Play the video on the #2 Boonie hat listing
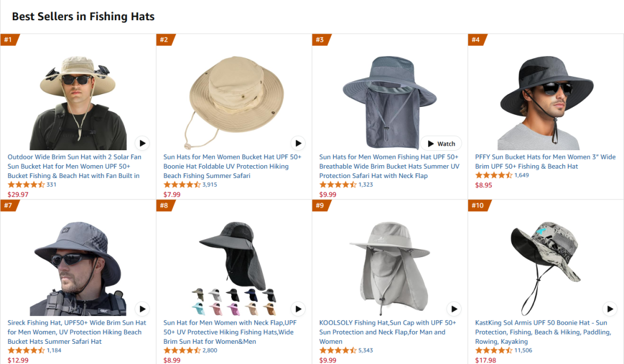 click(298, 143)
